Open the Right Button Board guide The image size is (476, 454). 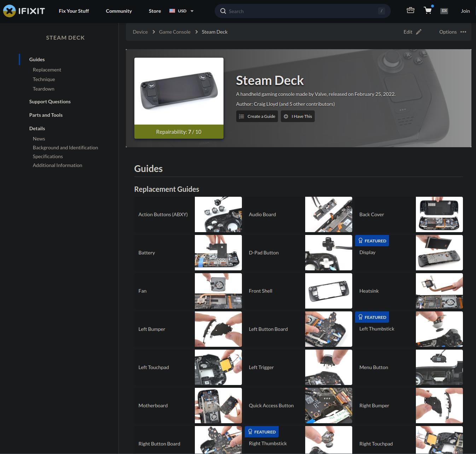tap(188, 440)
